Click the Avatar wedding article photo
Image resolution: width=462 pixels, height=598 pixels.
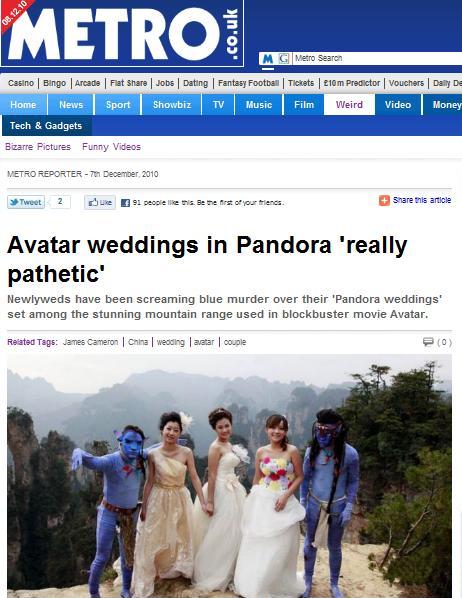[229, 476]
